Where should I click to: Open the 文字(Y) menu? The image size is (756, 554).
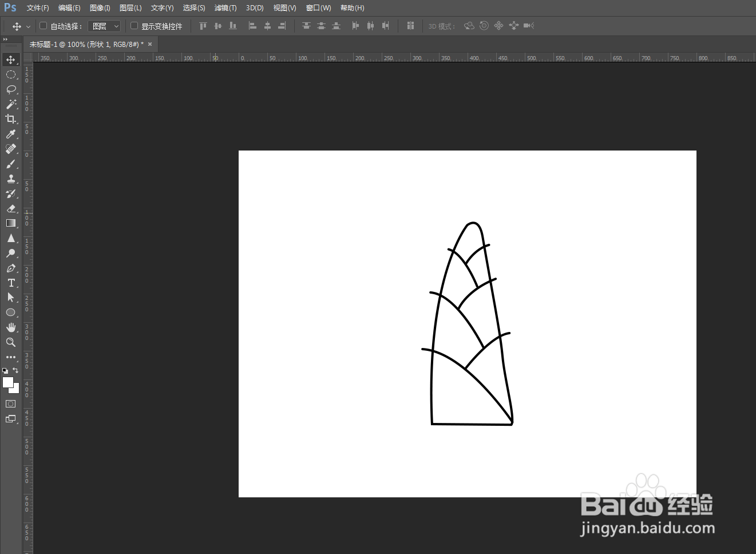(x=163, y=8)
